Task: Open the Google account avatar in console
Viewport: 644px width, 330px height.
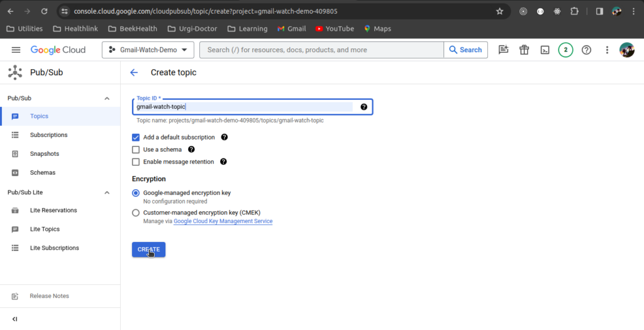Action: point(627,50)
